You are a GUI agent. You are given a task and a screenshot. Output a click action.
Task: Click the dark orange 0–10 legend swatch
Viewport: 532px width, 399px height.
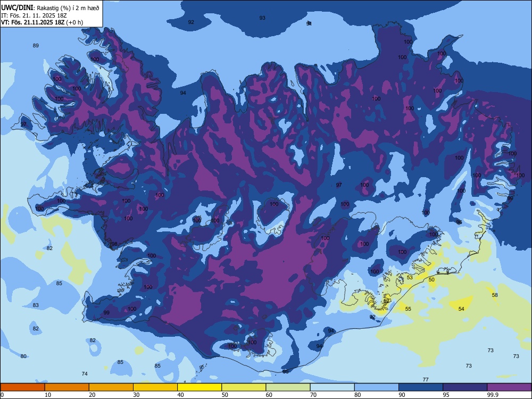[22, 387]
